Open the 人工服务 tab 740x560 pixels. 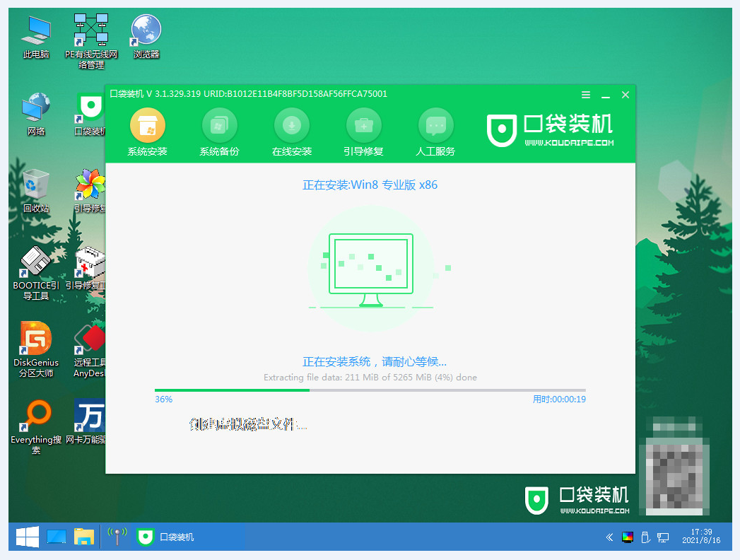tap(435, 132)
